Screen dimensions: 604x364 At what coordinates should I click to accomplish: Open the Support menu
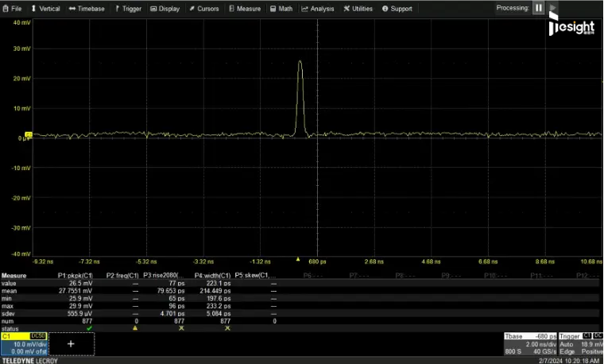(x=397, y=9)
